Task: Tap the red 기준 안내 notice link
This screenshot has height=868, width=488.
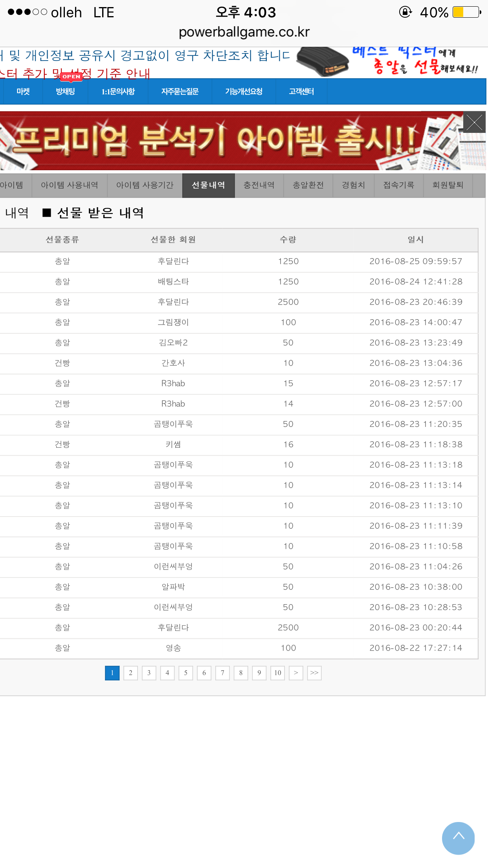Action: pos(75,73)
